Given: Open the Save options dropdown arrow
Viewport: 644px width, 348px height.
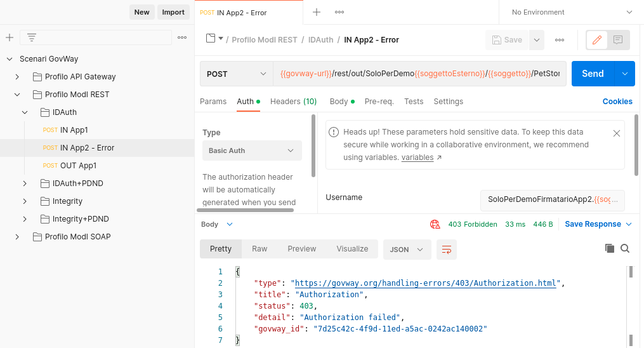Looking at the screenshot, I should point(536,40).
